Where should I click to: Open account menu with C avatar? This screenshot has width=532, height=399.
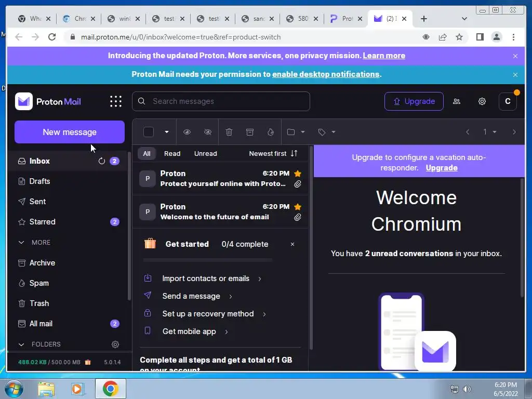[508, 101]
